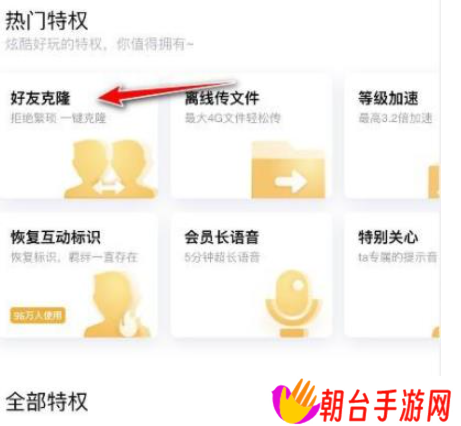This screenshot has height=426, width=461.
Task: Open 会员长语音 card title
Action: [222, 237]
